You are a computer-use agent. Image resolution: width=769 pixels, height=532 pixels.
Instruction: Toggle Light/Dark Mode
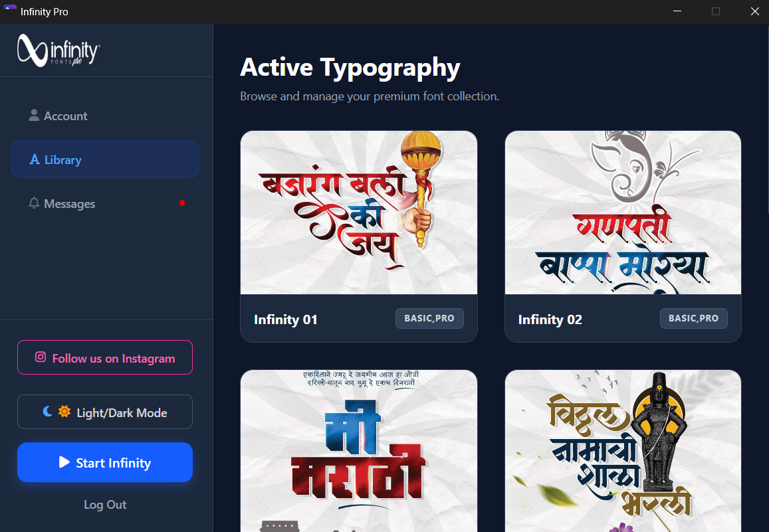pos(105,412)
